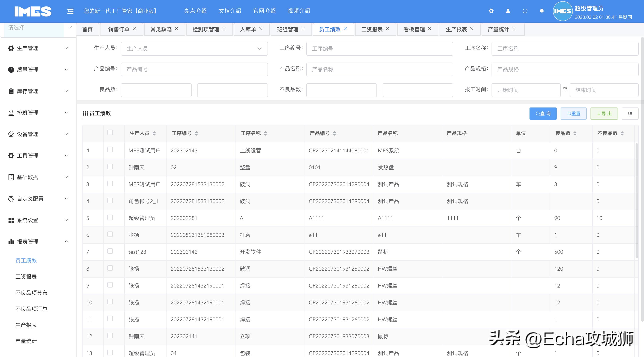Check the row checkbox for 钟南天 in row 2

tap(110, 167)
